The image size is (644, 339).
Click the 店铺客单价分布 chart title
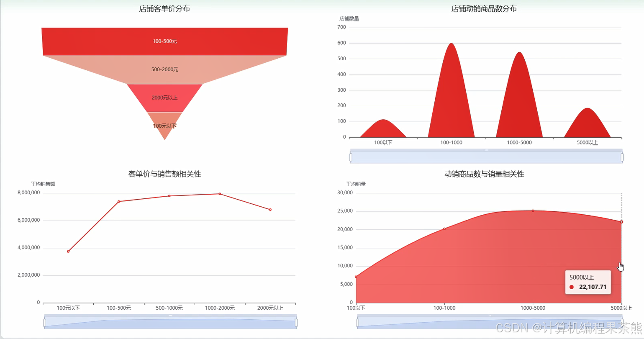(164, 8)
